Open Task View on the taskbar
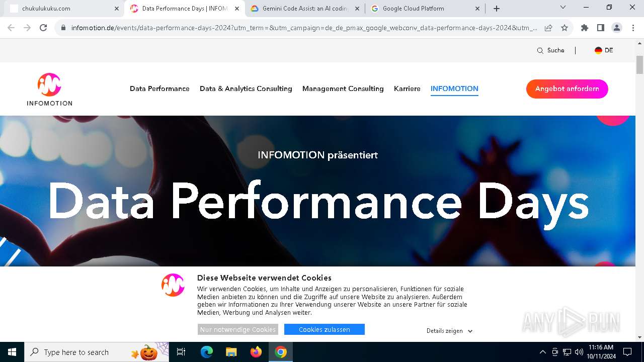644x362 pixels. [x=181, y=352]
